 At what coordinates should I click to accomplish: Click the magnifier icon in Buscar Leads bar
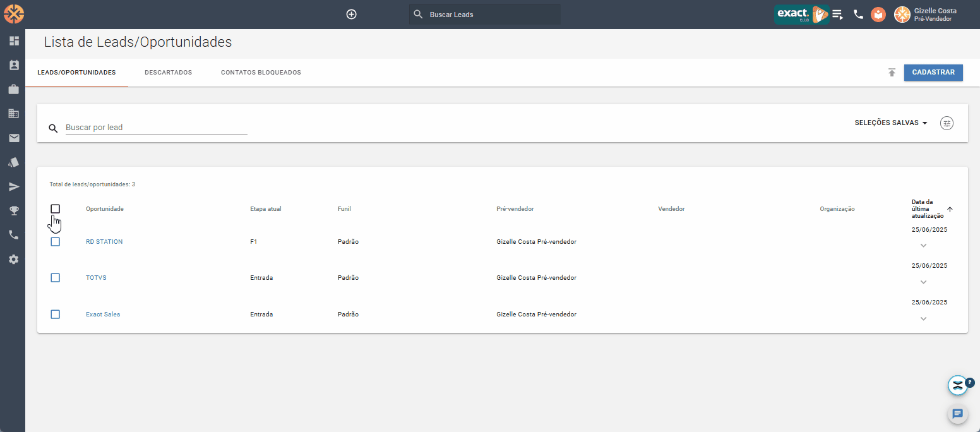(418, 14)
